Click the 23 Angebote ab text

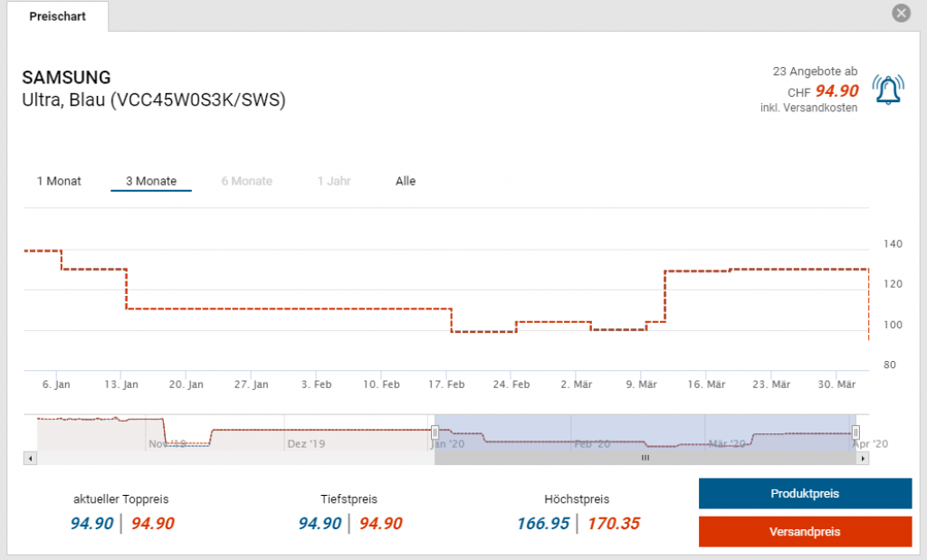(815, 71)
